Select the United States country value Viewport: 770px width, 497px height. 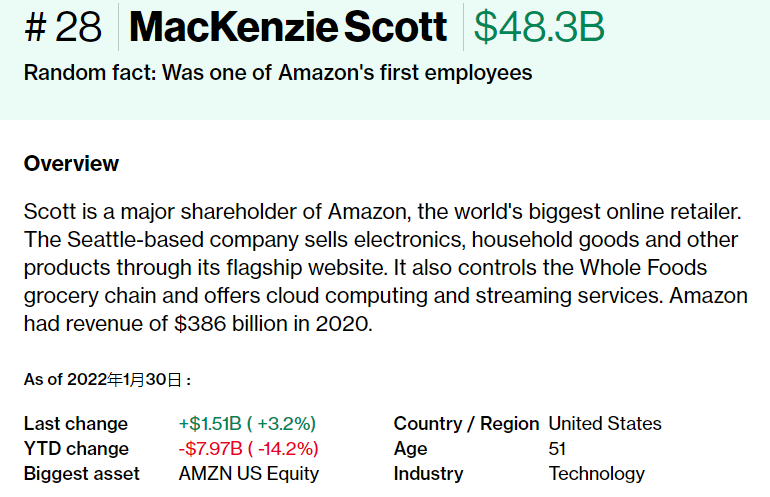[x=605, y=424]
